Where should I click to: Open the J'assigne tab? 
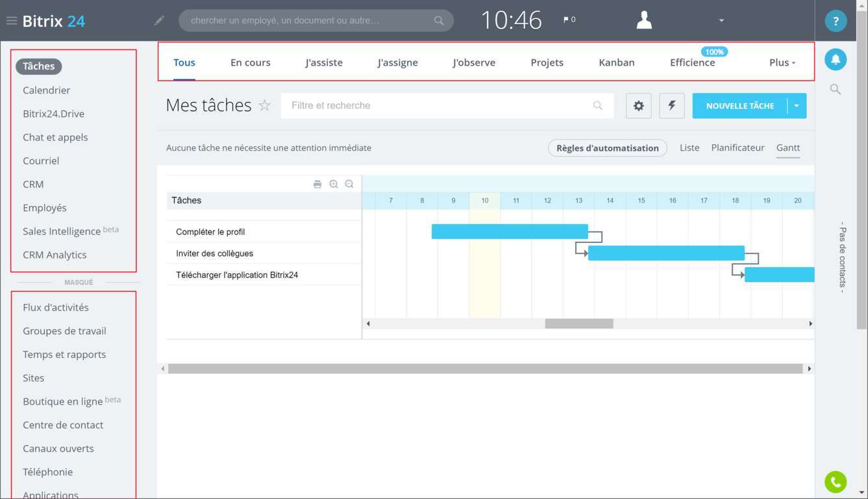398,62
